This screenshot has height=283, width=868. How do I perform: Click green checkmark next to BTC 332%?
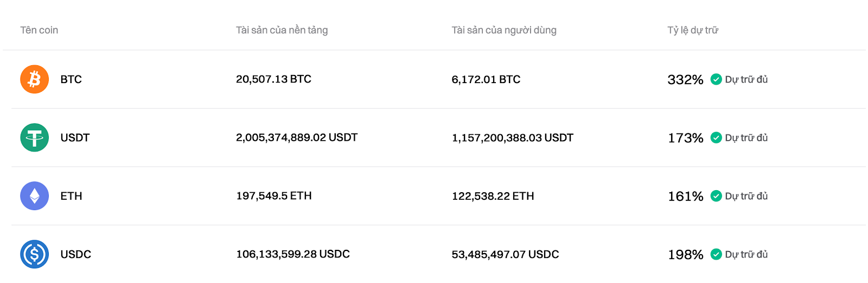click(716, 79)
